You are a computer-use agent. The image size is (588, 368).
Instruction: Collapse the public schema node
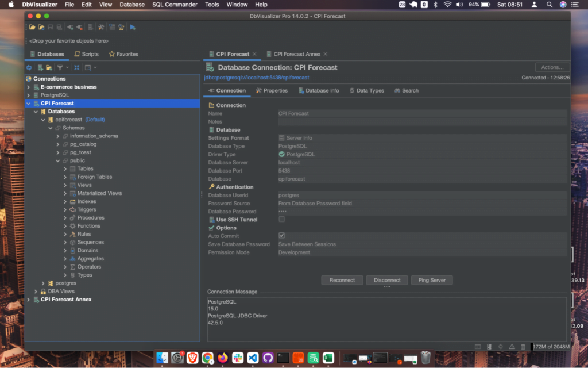point(58,161)
